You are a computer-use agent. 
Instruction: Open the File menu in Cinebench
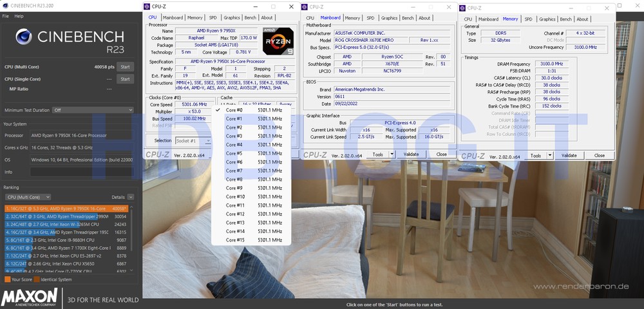coord(5,16)
